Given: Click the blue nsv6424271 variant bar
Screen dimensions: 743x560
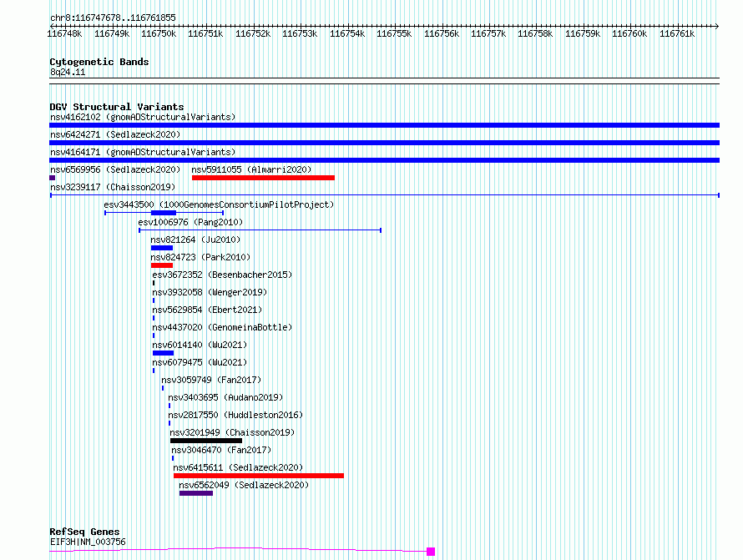Looking at the screenshot, I should [384, 143].
